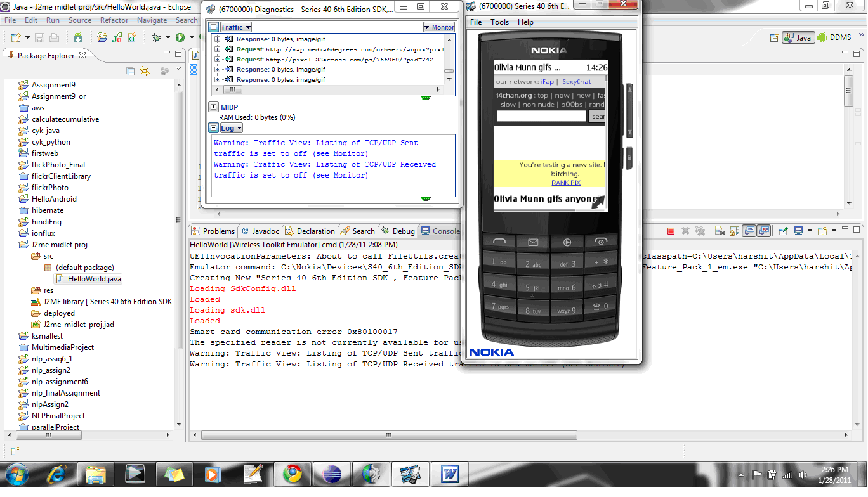Toggle Link with Editor in Package Explorer

click(x=145, y=71)
